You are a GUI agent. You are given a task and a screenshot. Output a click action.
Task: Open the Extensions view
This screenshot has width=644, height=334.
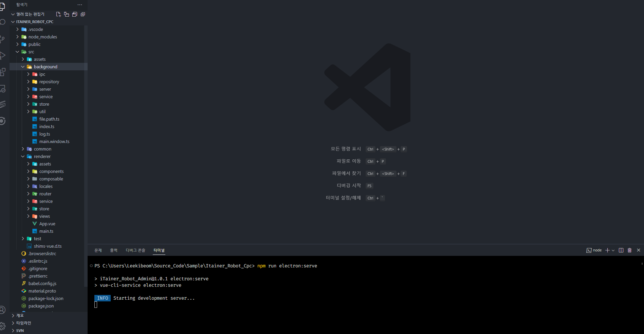pos(3,72)
